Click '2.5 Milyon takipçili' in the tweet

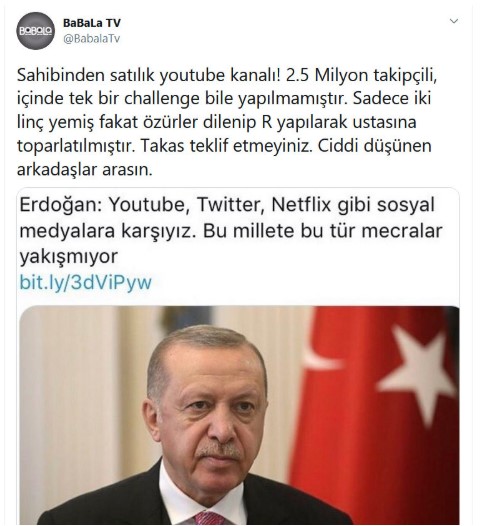coord(362,75)
